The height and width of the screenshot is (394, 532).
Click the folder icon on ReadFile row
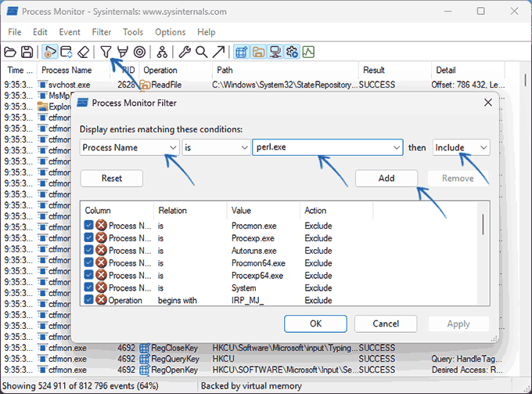(x=145, y=85)
